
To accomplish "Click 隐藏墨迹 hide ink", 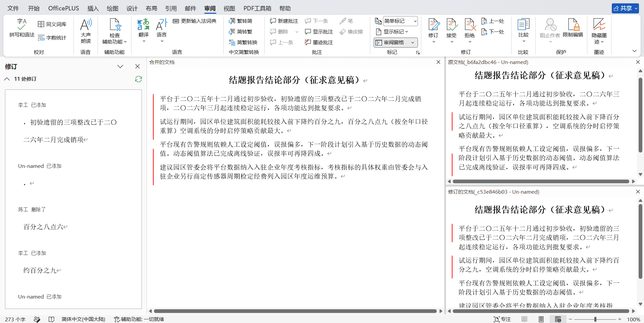I will click(599, 31).
